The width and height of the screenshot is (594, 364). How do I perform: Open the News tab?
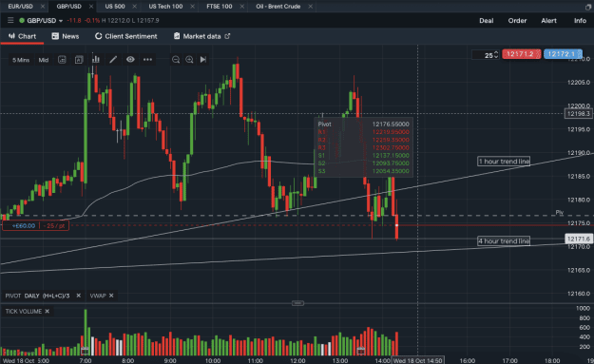[x=66, y=36]
